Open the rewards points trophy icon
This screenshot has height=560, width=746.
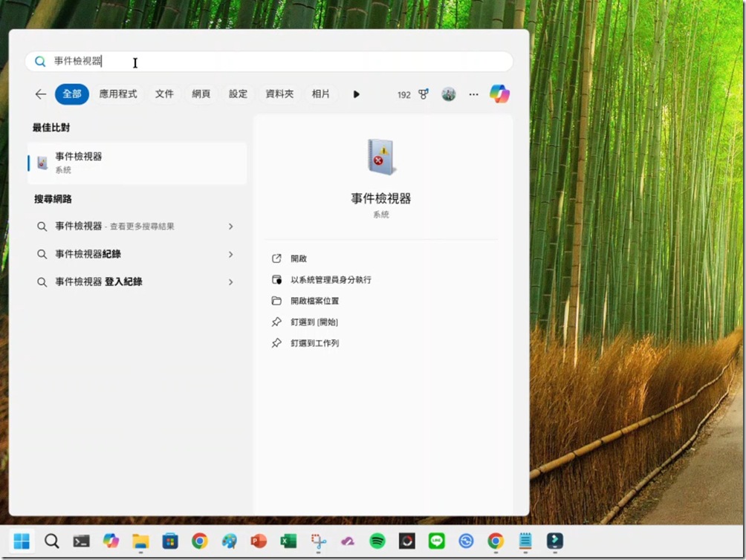[x=424, y=94]
